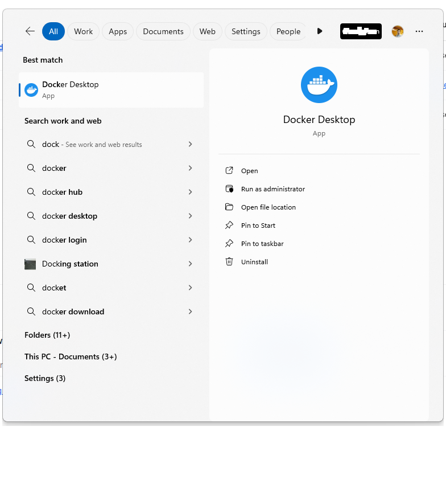Screen dimensions: 446x504
Task: Open the Settings (3) results group
Action: click(x=45, y=378)
